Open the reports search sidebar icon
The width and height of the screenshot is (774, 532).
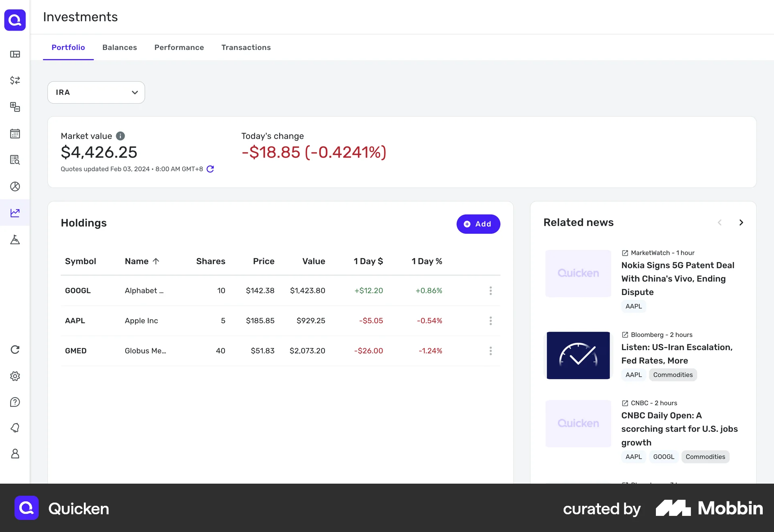(15, 160)
